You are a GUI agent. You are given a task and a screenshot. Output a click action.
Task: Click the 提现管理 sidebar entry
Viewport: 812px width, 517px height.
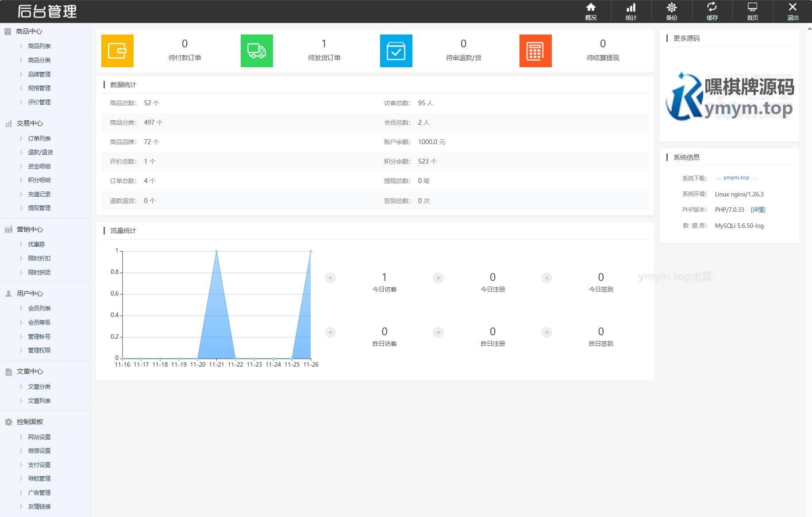[39, 208]
